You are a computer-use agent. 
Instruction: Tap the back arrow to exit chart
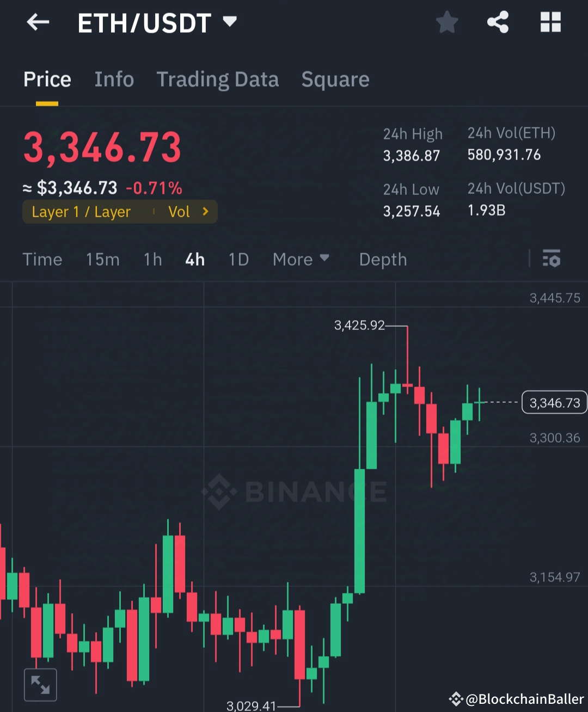[37, 22]
